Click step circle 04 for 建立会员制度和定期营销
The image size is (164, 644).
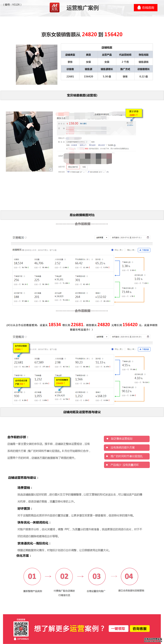(x=129, y=576)
